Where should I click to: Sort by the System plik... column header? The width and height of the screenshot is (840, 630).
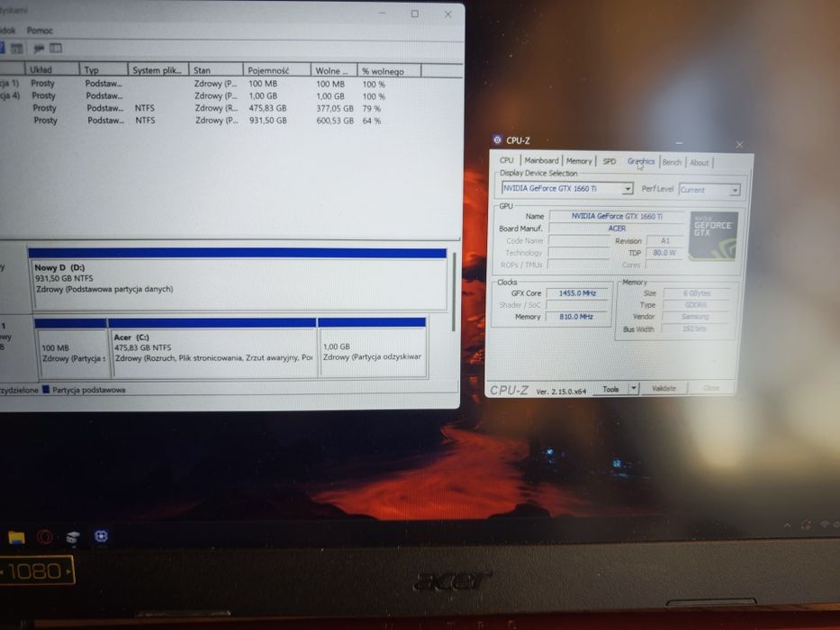coord(158,70)
